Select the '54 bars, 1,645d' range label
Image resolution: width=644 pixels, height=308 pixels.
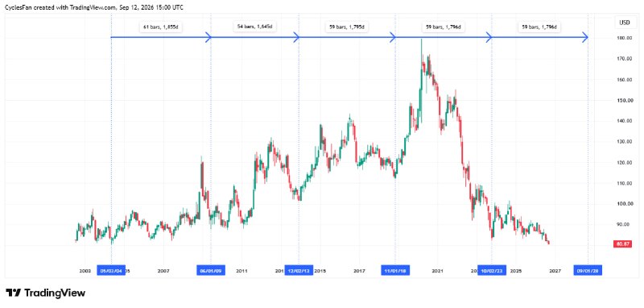coord(255,27)
